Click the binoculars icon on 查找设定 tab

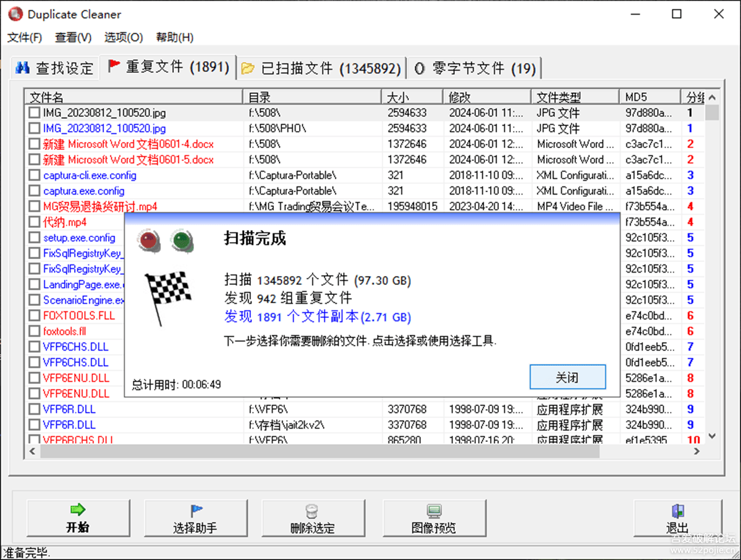pos(24,67)
